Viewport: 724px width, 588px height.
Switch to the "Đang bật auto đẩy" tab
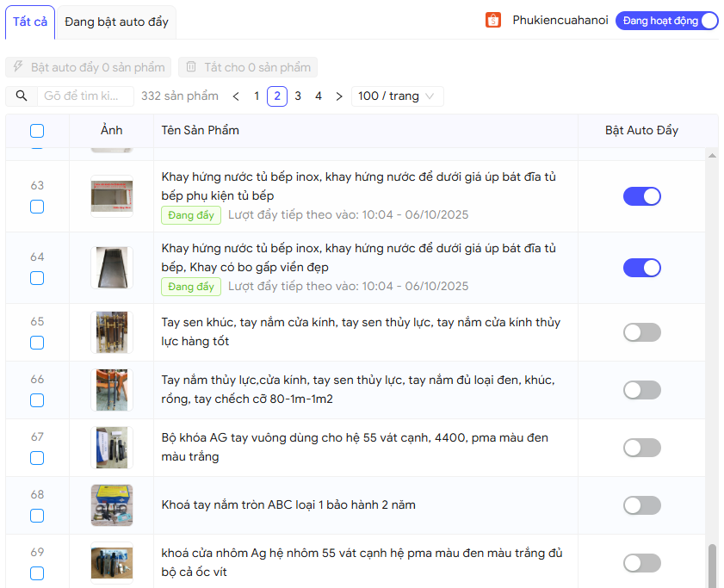point(116,22)
